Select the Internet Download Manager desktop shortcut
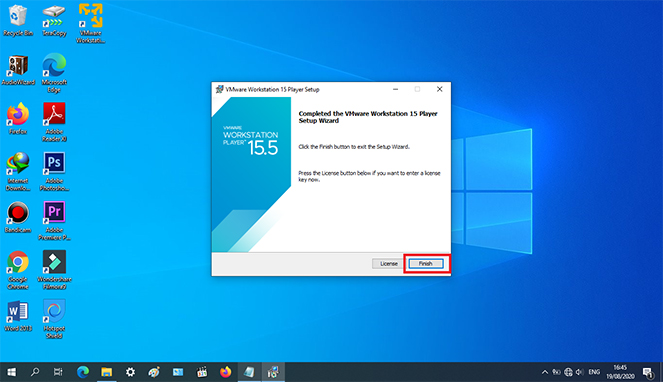Screen dimensions: 663x382 [18, 171]
